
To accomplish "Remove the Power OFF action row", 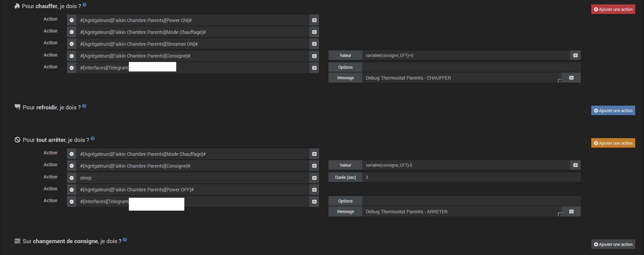I will (x=72, y=190).
